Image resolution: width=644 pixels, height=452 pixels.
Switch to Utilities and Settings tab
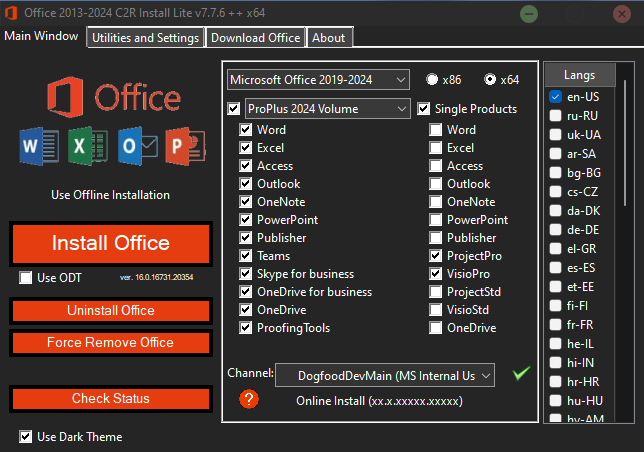pos(147,38)
